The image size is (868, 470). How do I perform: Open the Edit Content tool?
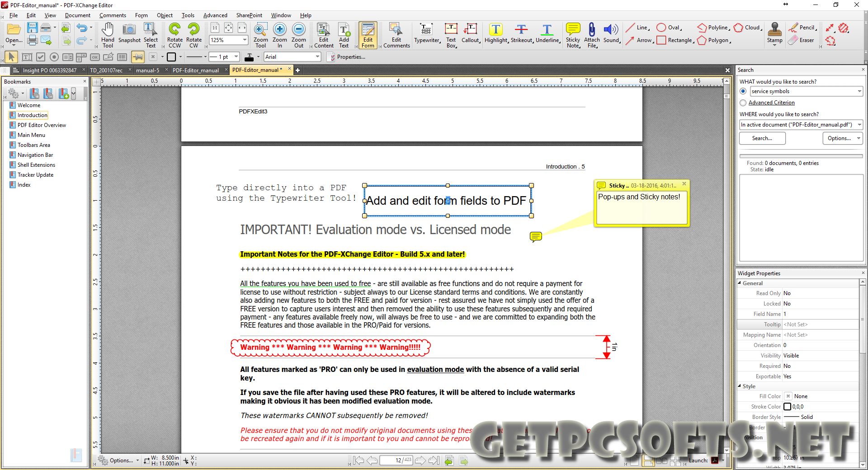click(x=324, y=35)
